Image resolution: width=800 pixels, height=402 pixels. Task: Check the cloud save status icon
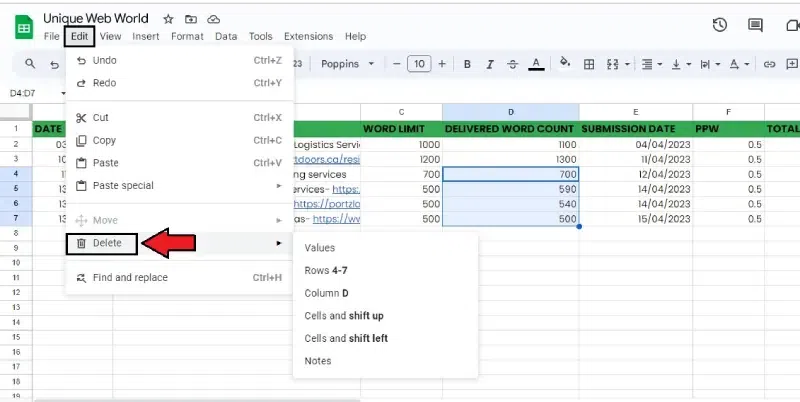click(x=213, y=19)
